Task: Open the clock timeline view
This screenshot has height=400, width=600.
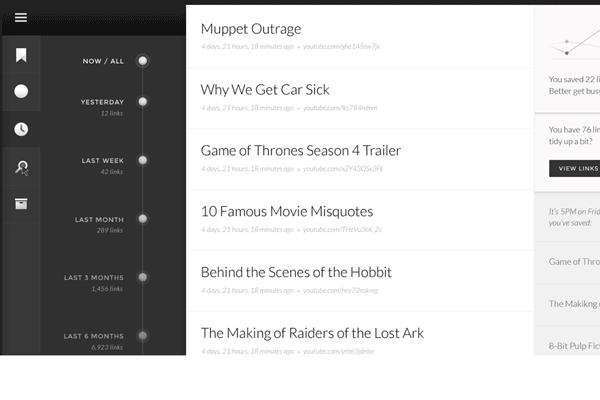Action: tap(20, 129)
